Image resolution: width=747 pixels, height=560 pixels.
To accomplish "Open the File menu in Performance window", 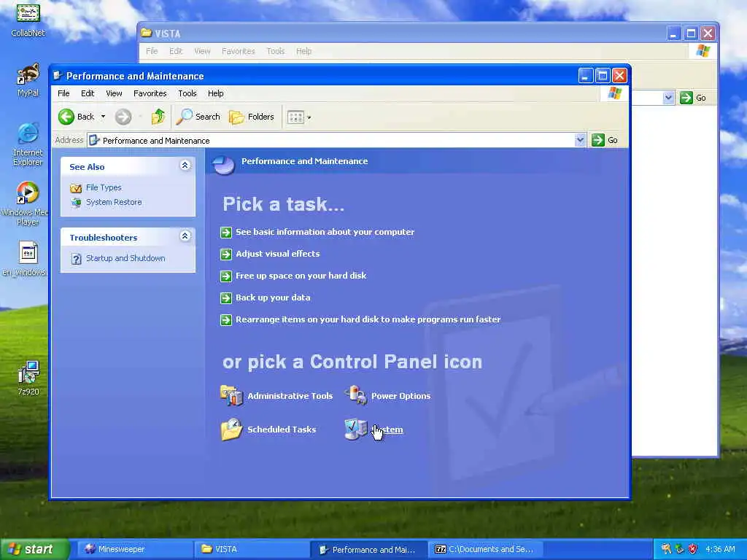I will pos(63,93).
